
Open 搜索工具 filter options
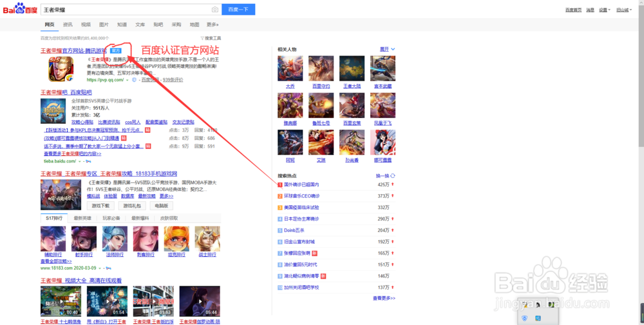pyautogui.click(x=211, y=38)
